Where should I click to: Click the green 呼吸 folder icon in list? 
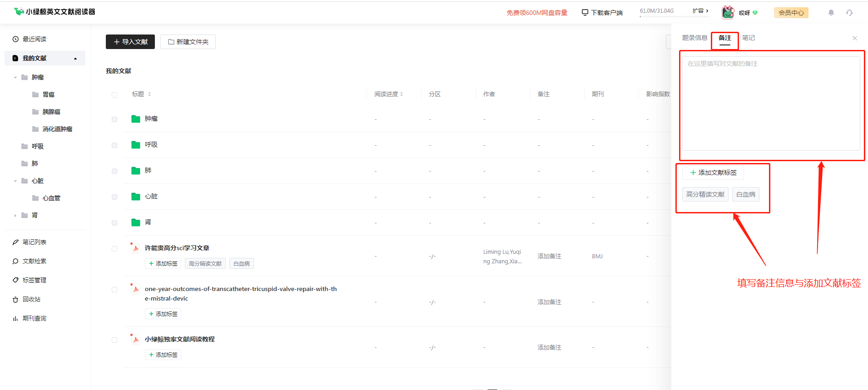pyautogui.click(x=135, y=145)
